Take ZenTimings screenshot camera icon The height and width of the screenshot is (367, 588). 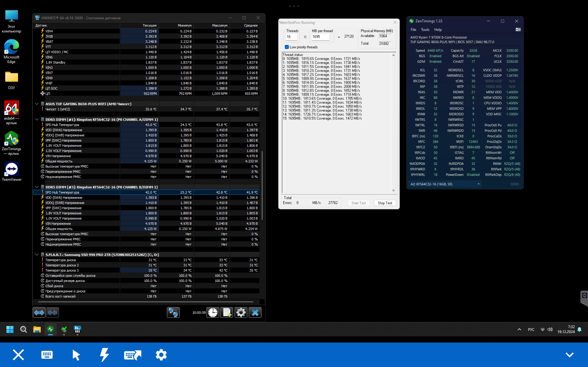tap(518, 30)
